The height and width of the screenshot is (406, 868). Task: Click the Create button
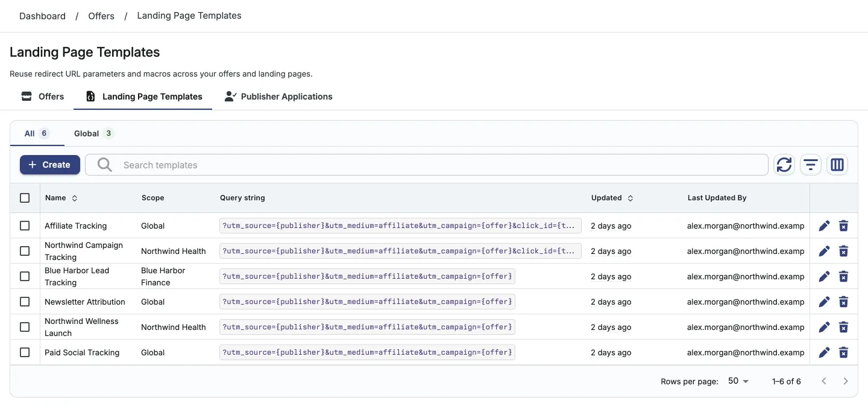point(50,165)
